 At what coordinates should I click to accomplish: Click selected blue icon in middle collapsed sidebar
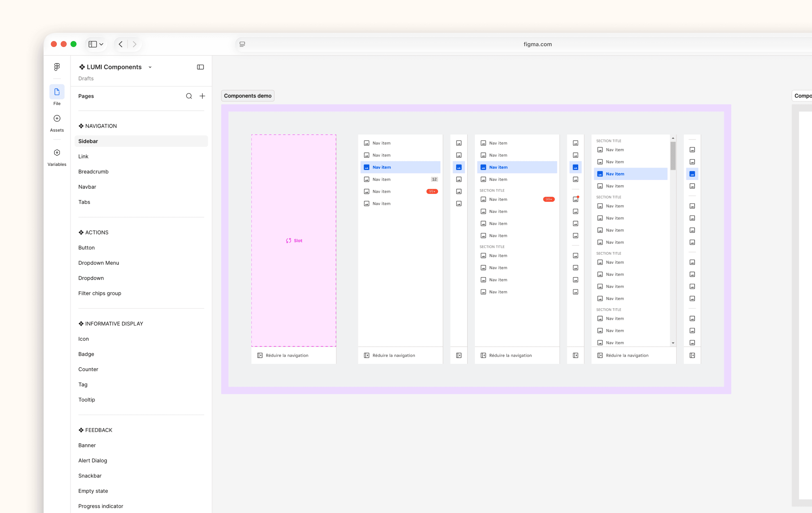pos(576,167)
